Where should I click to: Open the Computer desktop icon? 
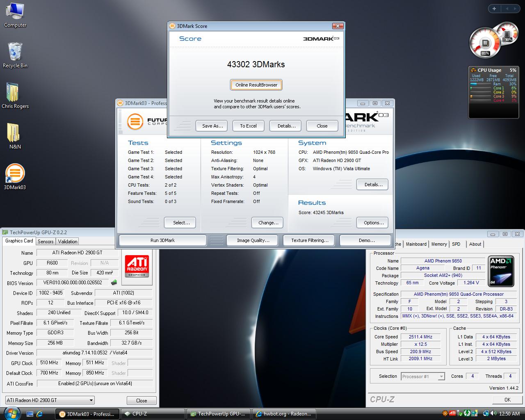(15, 14)
